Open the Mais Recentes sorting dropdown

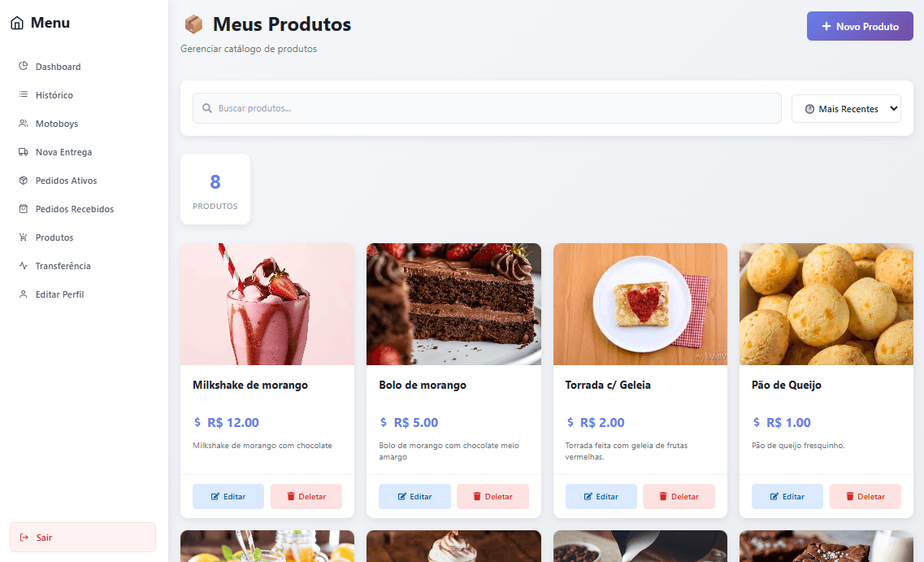tap(845, 107)
